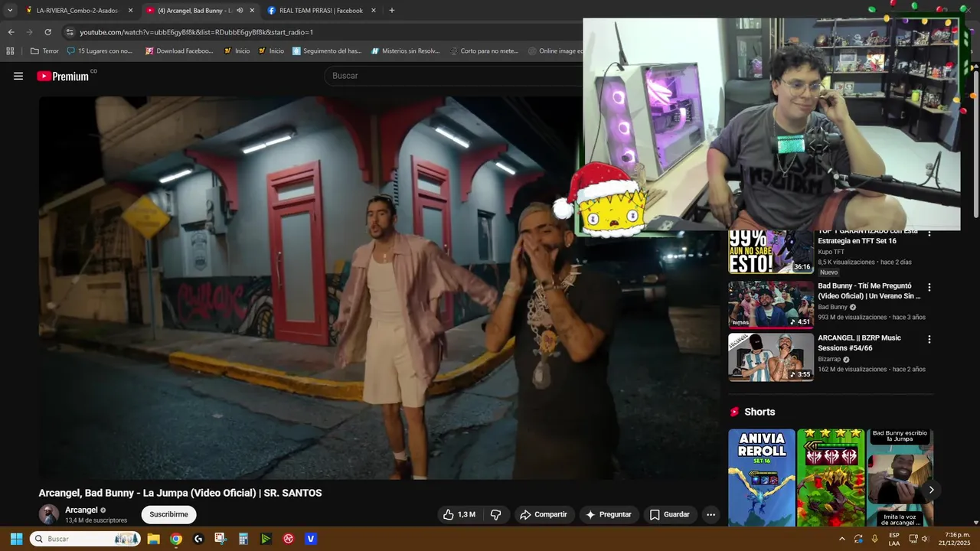Open Arcangel channel avatar

(x=49, y=514)
